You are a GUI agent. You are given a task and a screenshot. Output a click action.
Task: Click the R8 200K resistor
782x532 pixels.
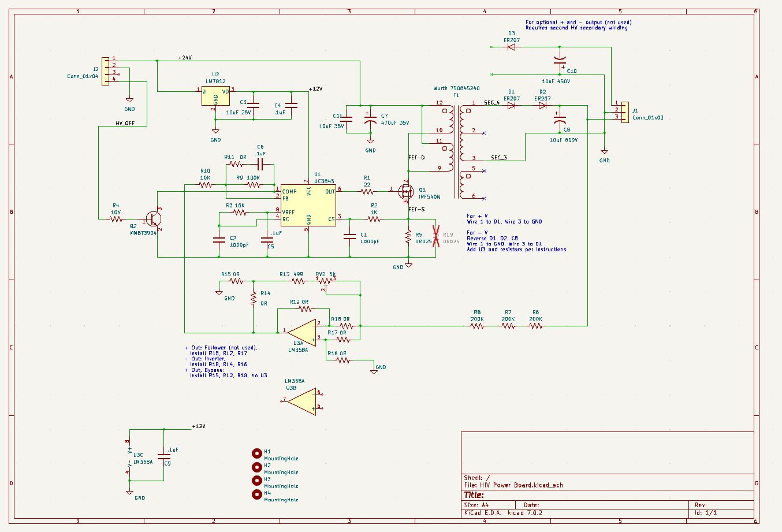pyautogui.click(x=477, y=326)
